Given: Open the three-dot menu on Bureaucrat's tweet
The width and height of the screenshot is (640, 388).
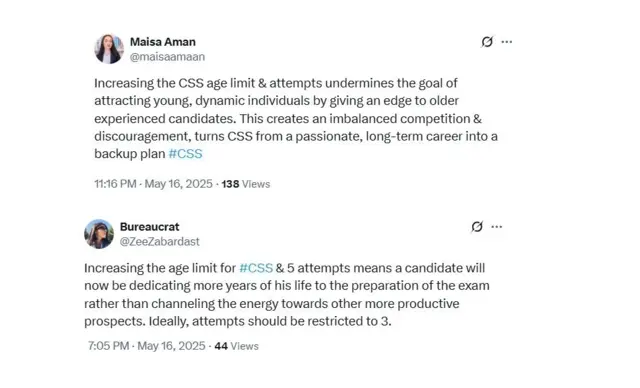Looking at the screenshot, I should click(497, 226).
